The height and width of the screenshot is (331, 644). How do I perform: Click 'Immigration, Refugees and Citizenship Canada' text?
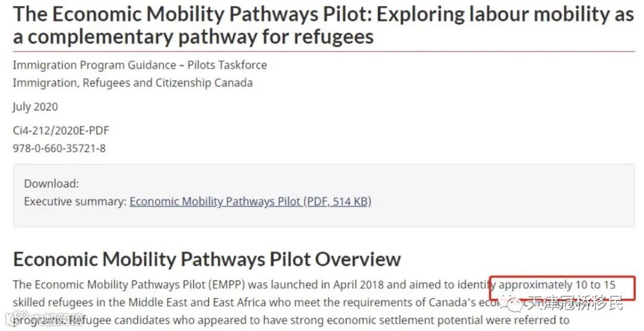pyautogui.click(x=132, y=83)
